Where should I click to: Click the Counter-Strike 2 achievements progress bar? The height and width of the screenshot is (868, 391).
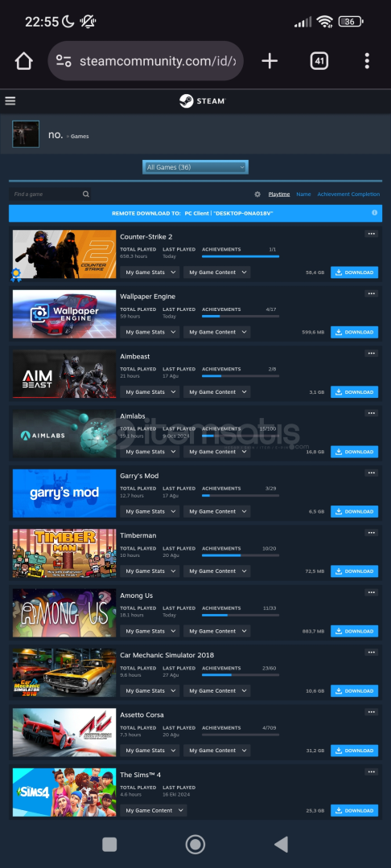coord(241,256)
